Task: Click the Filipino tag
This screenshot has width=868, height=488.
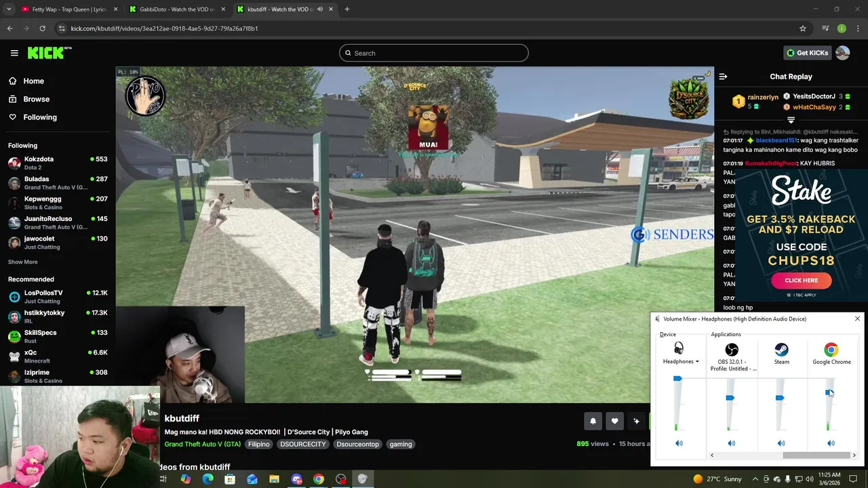Action: (x=258, y=444)
